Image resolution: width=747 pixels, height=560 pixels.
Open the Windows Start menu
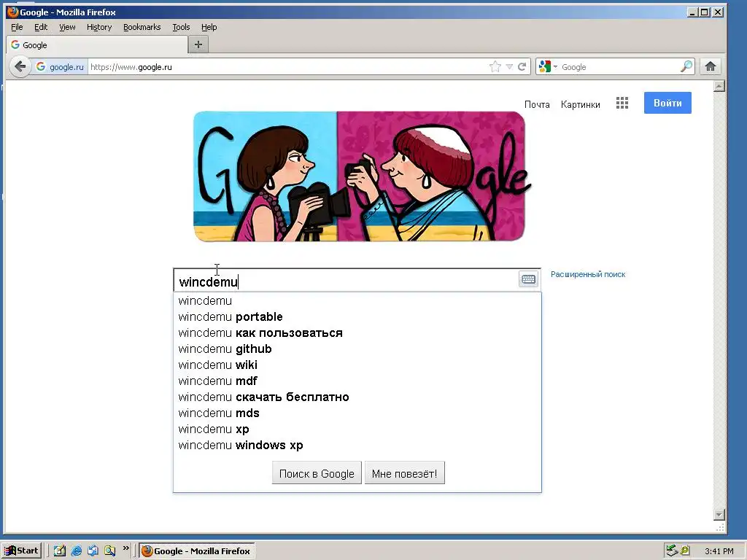[x=21, y=551]
